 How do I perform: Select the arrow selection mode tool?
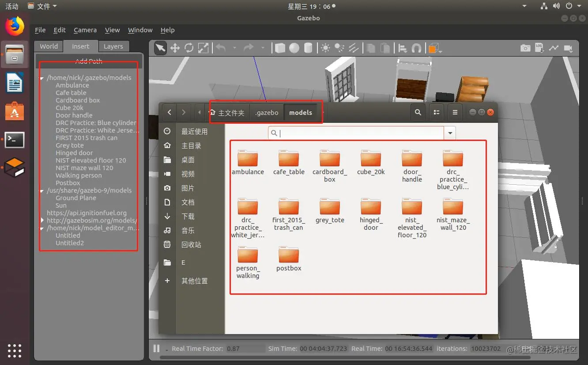(161, 48)
